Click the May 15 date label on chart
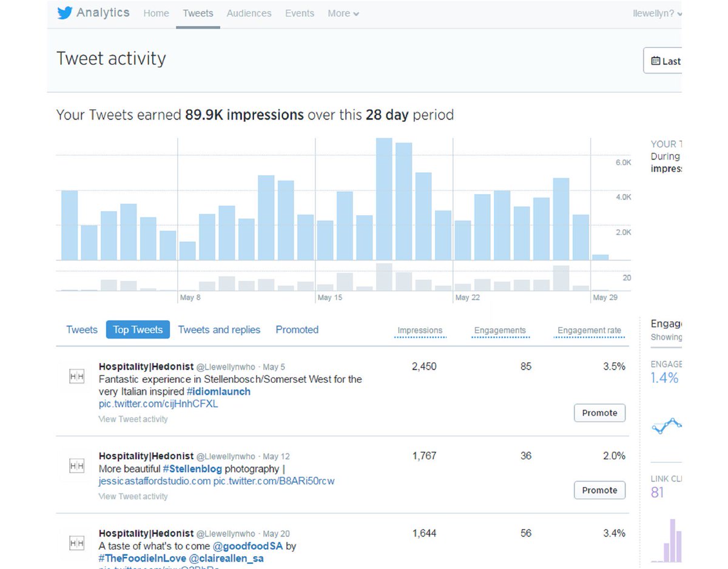 pos(330,297)
